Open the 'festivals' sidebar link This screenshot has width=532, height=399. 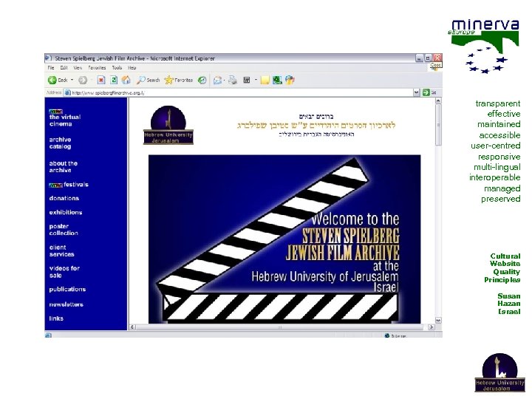tap(76, 185)
